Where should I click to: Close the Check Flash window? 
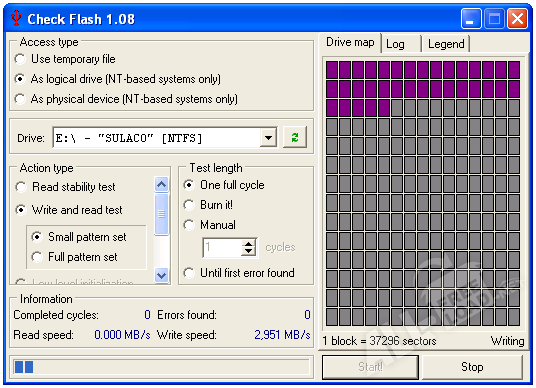(518, 19)
